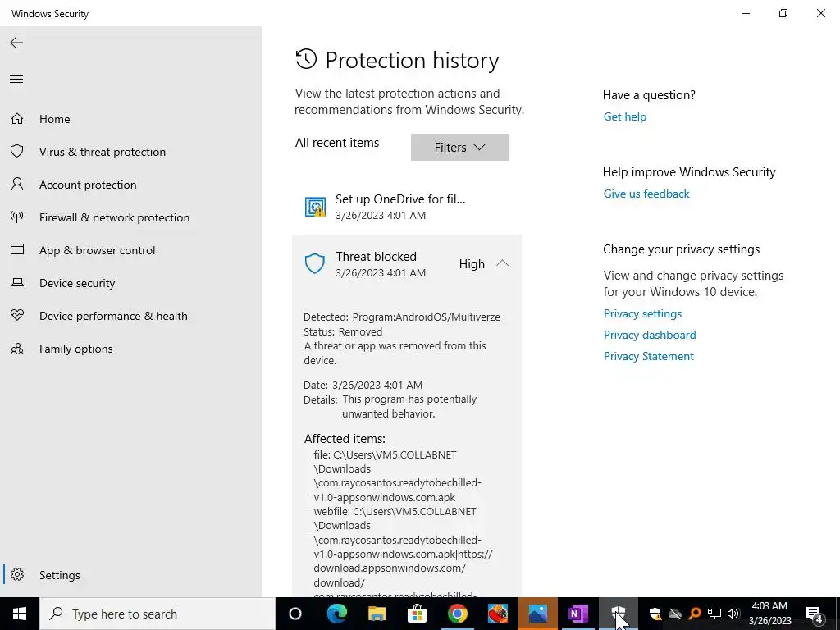The width and height of the screenshot is (840, 630).
Task: Open the Give us feedback link
Action: 646,194
